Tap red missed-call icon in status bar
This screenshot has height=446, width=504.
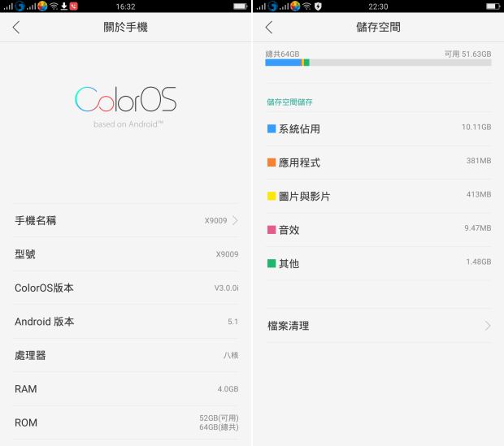(x=74, y=6)
